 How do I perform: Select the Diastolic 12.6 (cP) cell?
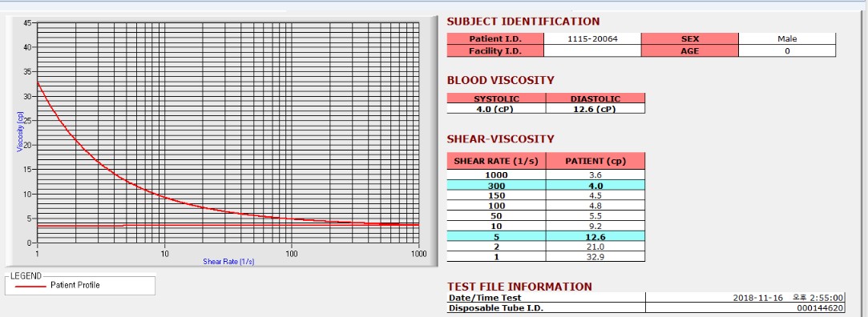pos(595,109)
